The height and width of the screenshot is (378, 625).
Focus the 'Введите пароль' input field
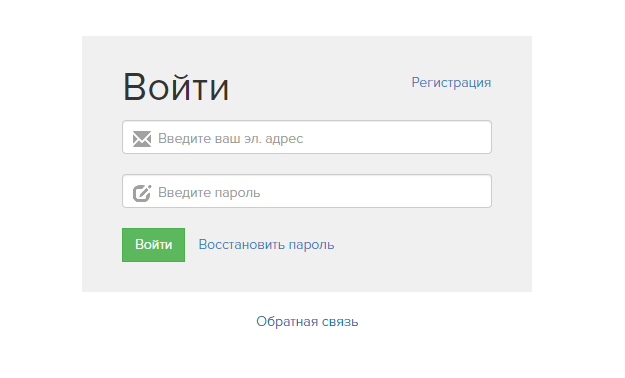[307, 191]
